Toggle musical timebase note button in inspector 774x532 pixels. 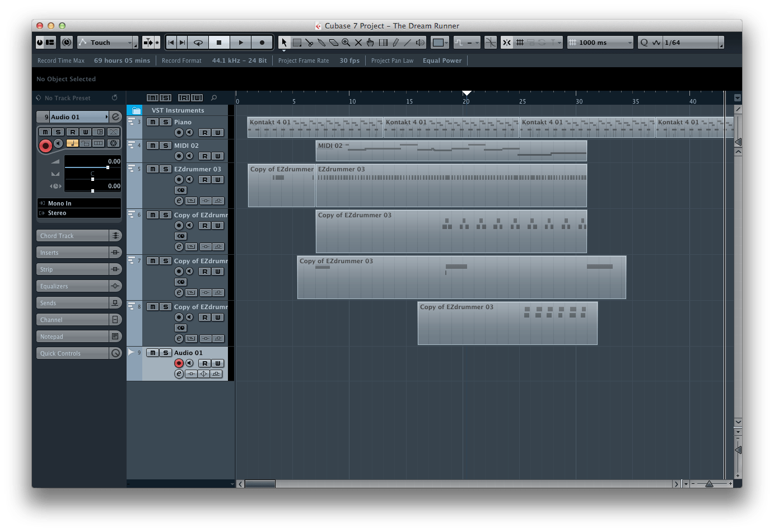(72, 143)
